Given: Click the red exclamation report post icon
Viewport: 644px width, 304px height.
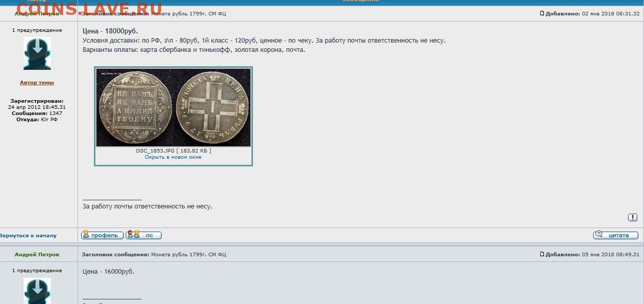Looking at the screenshot, I should point(633,218).
